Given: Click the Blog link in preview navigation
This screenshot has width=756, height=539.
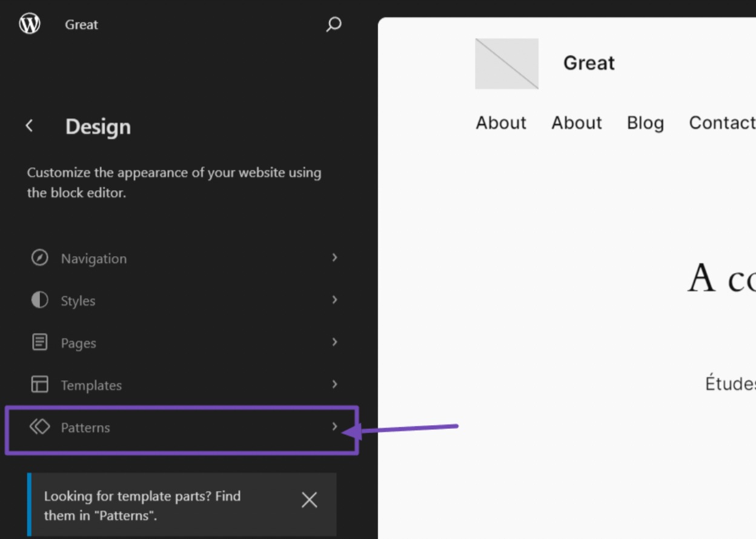Looking at the screenshot, I should click(645, 123).
